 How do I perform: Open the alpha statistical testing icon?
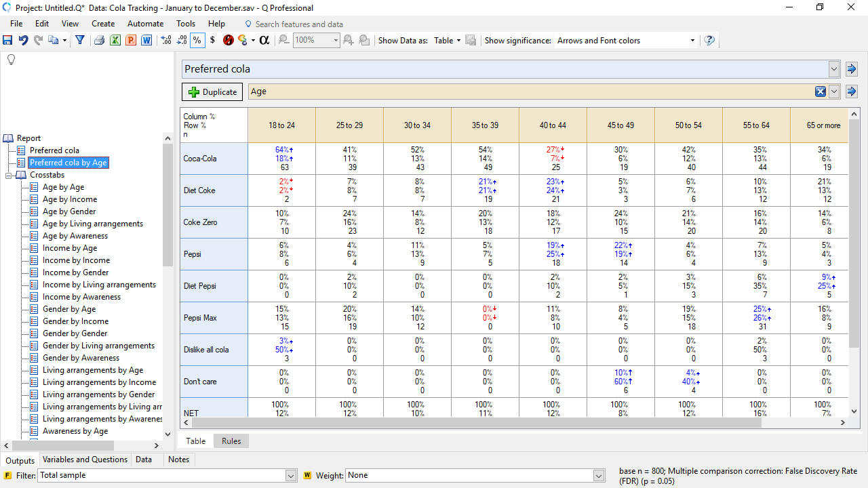264,41
